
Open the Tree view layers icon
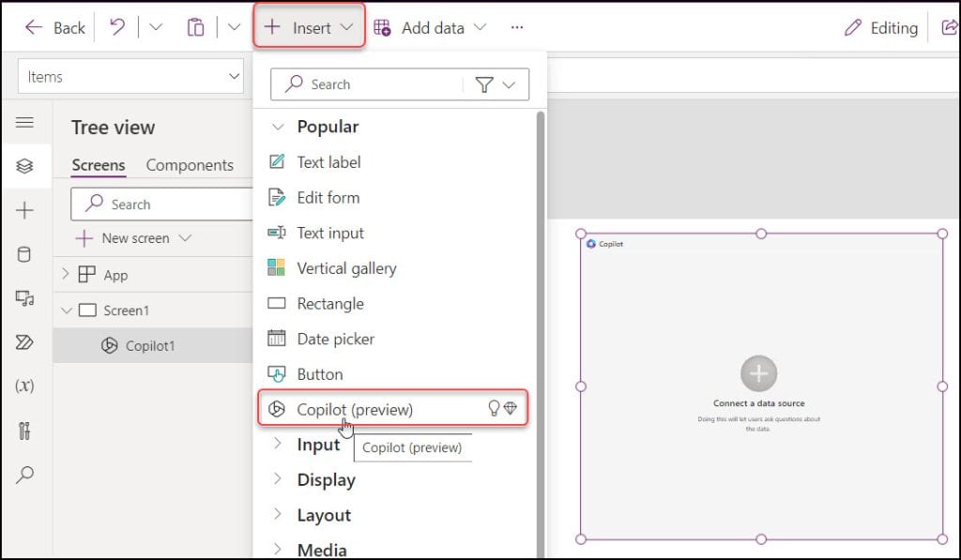coord(24,166)
